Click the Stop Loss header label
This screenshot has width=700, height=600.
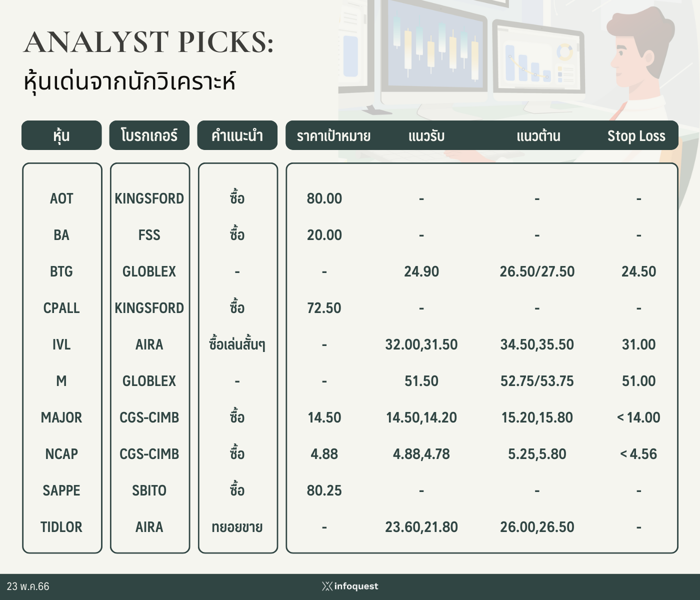[x=636, y=136]
